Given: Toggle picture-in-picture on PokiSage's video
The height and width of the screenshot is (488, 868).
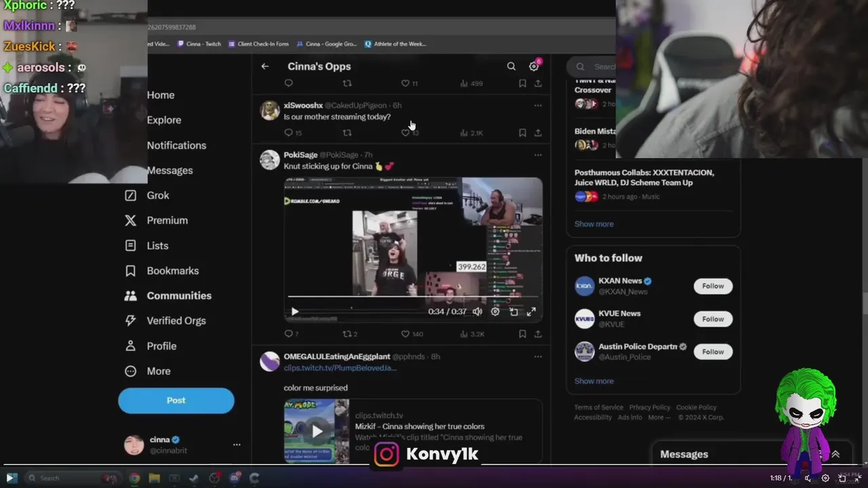Looking at the screenshot, I should 513,312.
